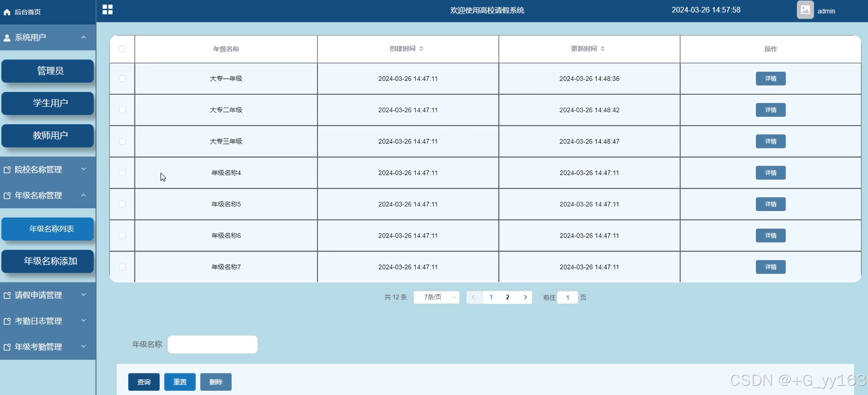Collapse the 系统用户 menu chevron
The image size is (868, 395).
click(x=84, y=37)
